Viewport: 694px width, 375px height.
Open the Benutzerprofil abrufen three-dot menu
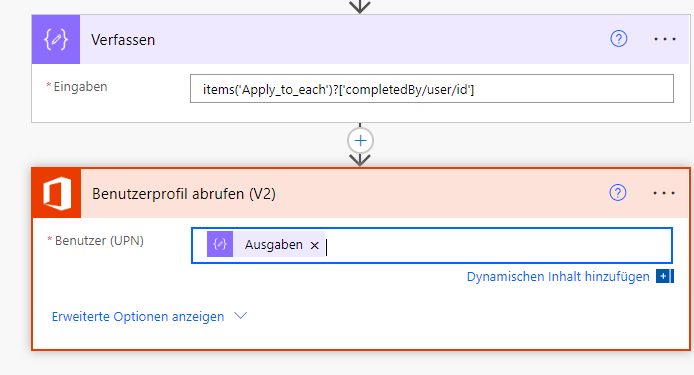[x=664, y=193]
